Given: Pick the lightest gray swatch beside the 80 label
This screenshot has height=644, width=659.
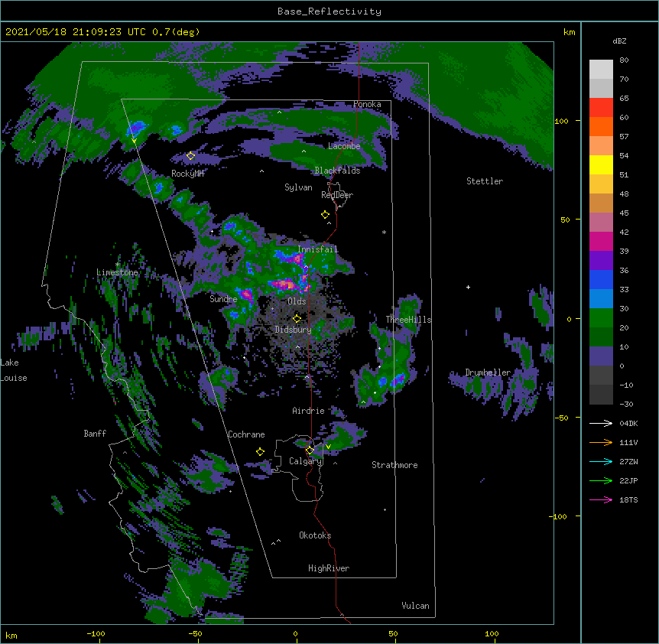Looking at the screenshot, I should (601, 70).
